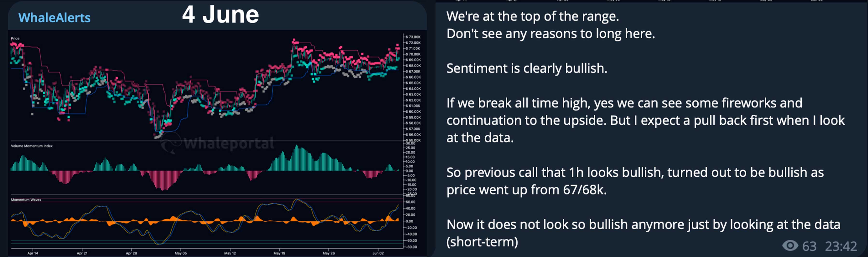
Task: Click the "(short-term)" text in message
Action: pyautogui.click(x=482, y=242)
